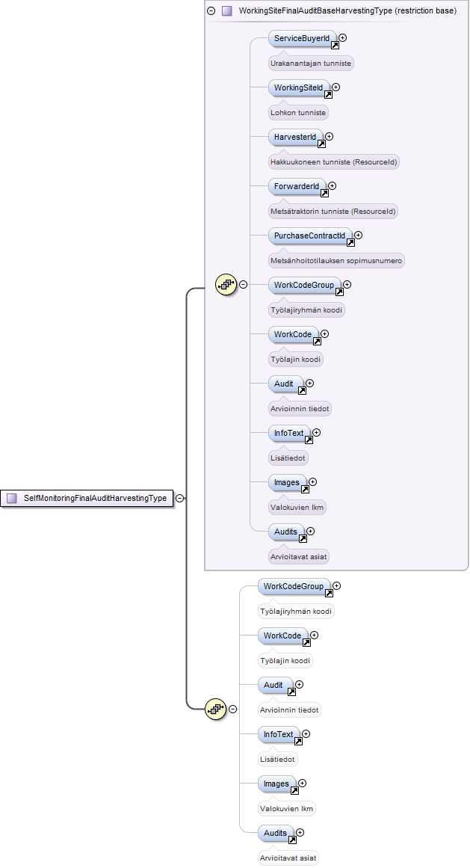Expand the Images element in the base type
The image size is (470, 868).
pyautogui.click(x=312, y=481)
